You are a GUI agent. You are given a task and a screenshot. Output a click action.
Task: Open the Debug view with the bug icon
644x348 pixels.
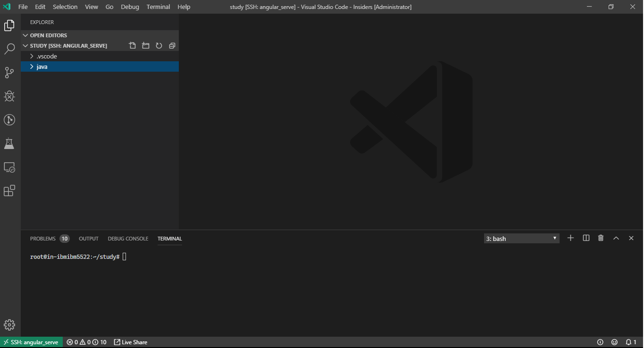coord(9,96)
